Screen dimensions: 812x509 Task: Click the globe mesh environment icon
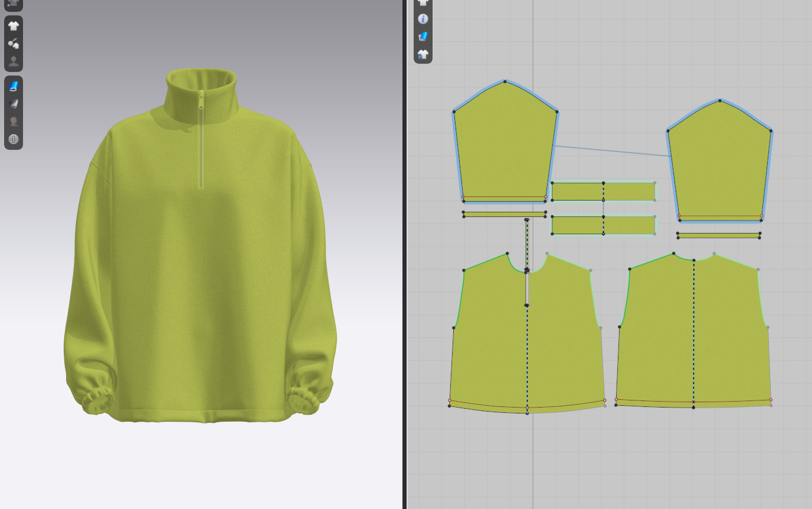click(14, 139)
